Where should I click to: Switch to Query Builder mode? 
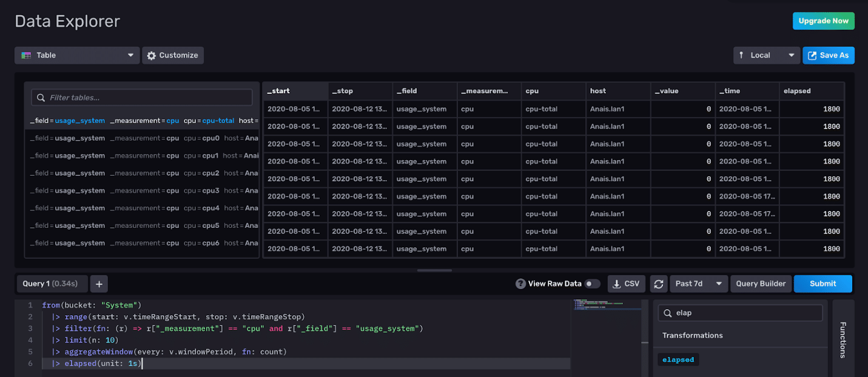(761, 283)
